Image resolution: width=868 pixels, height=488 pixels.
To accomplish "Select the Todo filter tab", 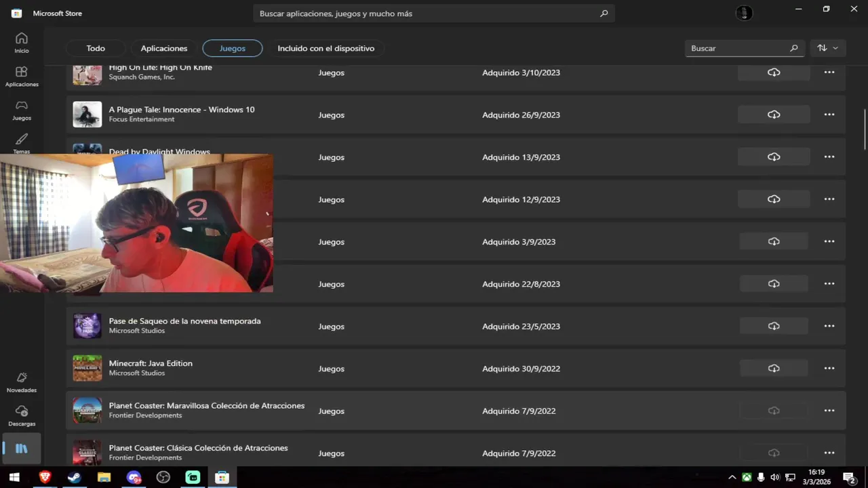I will [x=96, y=48].
